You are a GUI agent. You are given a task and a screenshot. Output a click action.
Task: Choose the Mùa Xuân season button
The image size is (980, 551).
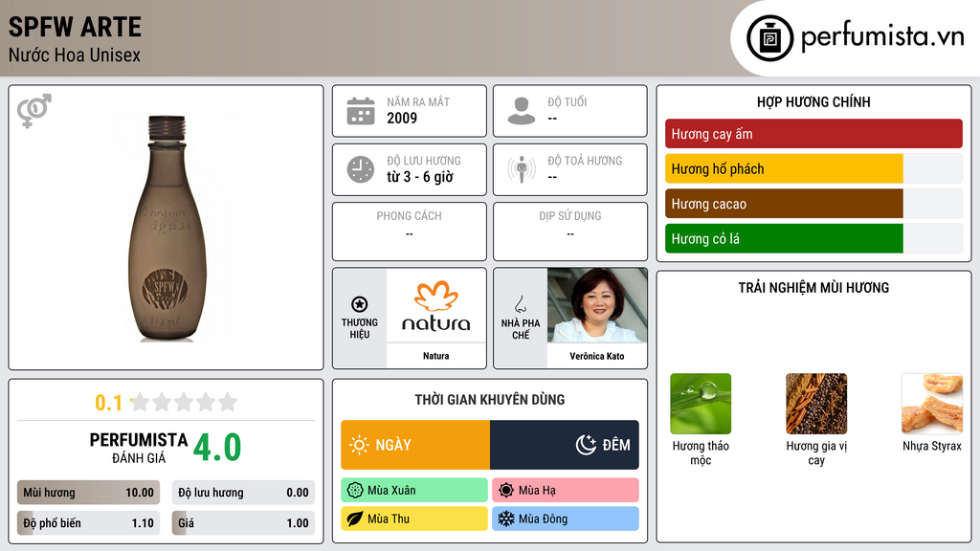(x=414, y=491)
